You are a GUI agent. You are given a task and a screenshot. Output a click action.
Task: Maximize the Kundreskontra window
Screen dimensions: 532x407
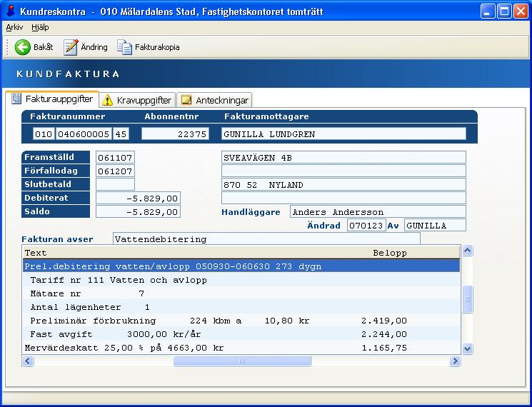click(x=504, y=11)
